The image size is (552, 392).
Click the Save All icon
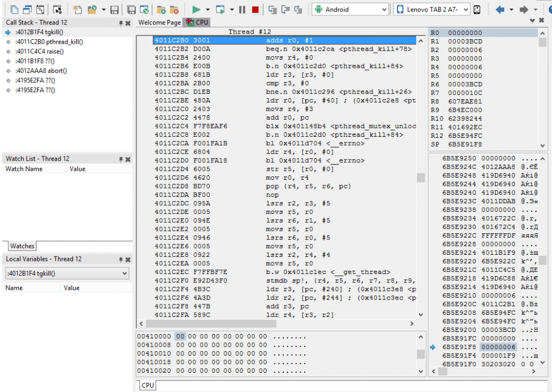(131, 9)
